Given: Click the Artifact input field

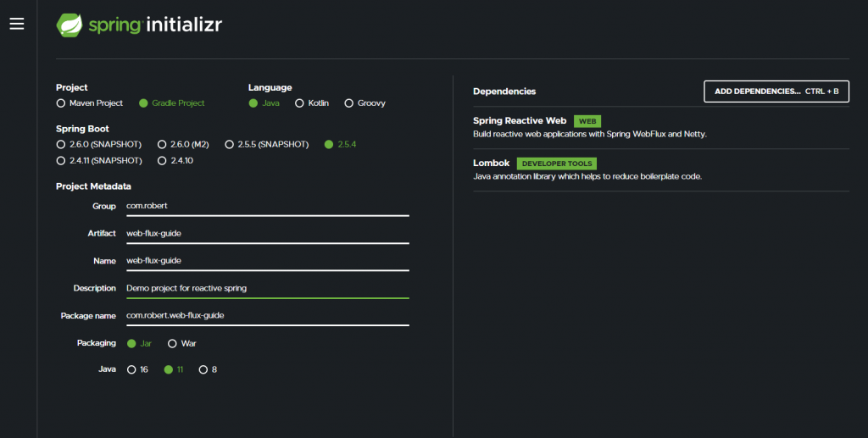Looking at the screenshot, I should point(267,233).
